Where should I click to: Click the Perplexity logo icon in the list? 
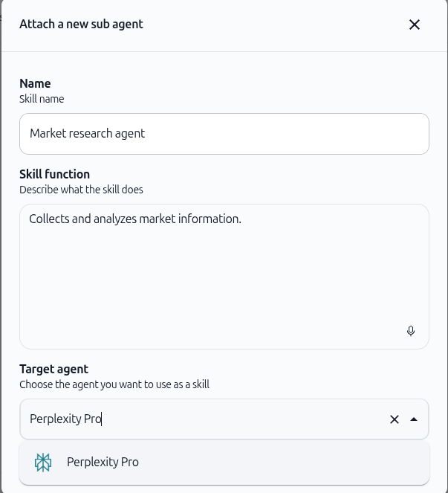(43, 463)
